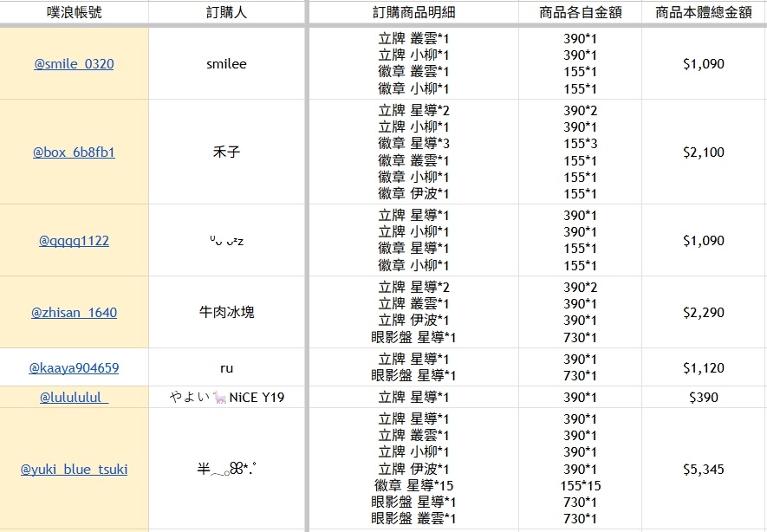The image size is (767, 532).
Task: Follow the @zhisan_1640 hyperlink
Action: [74, 313]
